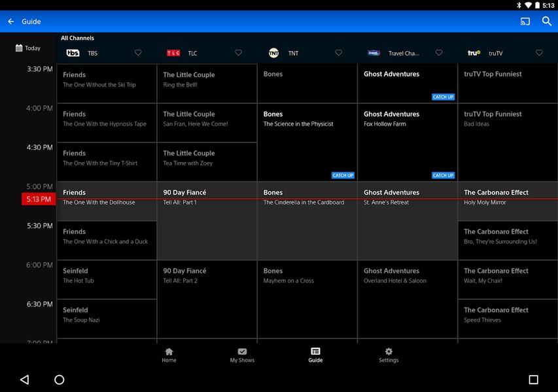Open Seinfeld The Hot Tub
The image size is (558, 392).
click(107, 280)
